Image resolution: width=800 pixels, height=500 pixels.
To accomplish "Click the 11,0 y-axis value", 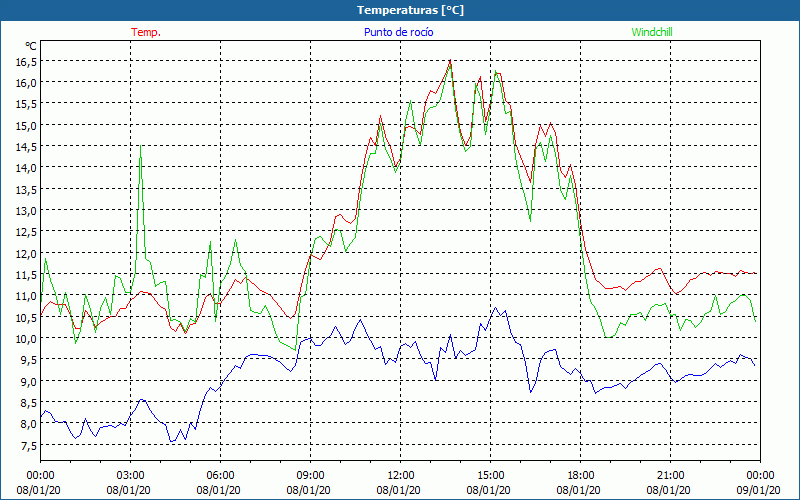I will (26, 295).
